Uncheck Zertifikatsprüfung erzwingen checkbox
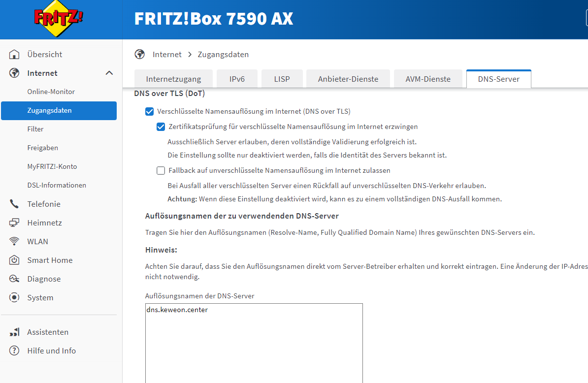Image resolution: width=588 pixels, height=383 pixels. (x=161, y=127)
